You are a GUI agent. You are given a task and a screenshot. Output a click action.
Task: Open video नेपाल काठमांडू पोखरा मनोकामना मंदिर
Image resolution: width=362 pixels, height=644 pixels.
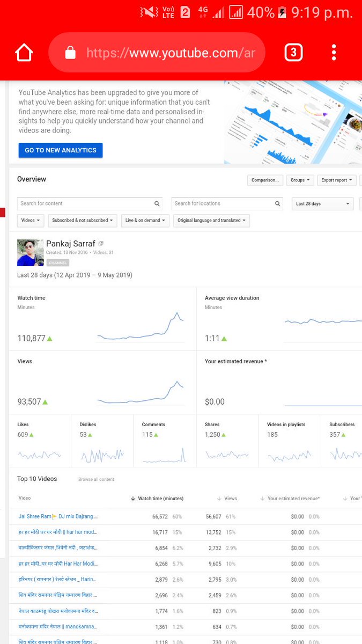(x=58, y=611)
